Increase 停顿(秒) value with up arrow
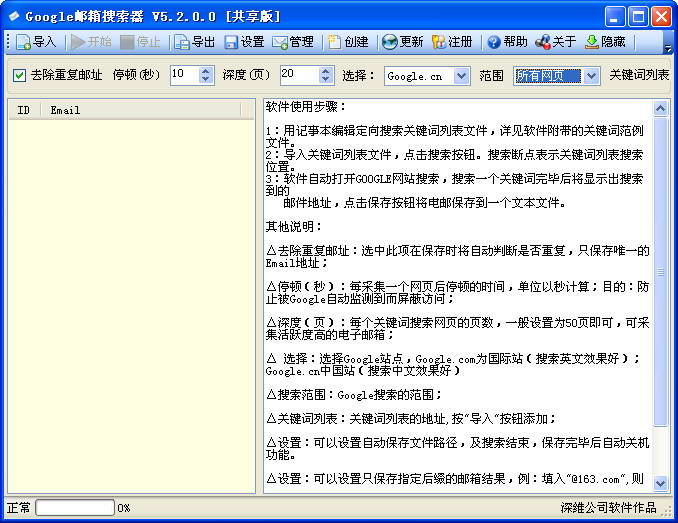Image resolution: width=678 pixels, height=523 pixels. pos(206,71)
